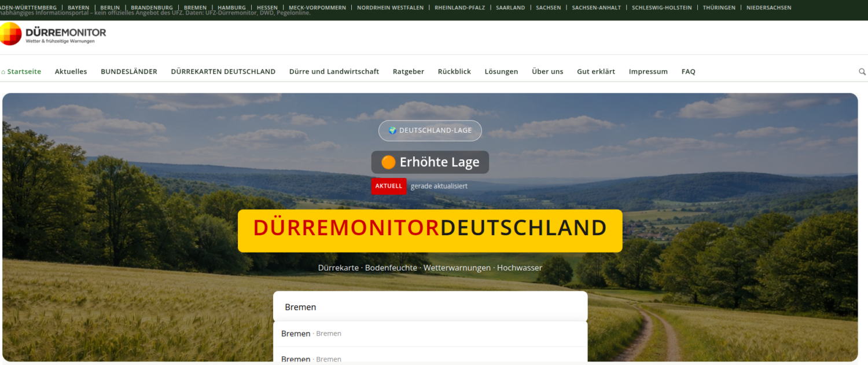
Task: Select SACHSEN in top state bar
Action: click(549, 8)
